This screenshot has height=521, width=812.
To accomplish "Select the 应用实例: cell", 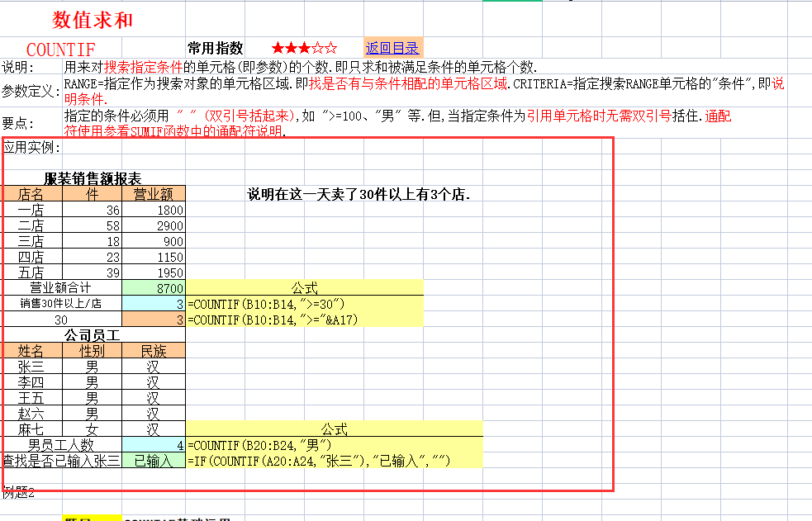I will tap(31, 148).
